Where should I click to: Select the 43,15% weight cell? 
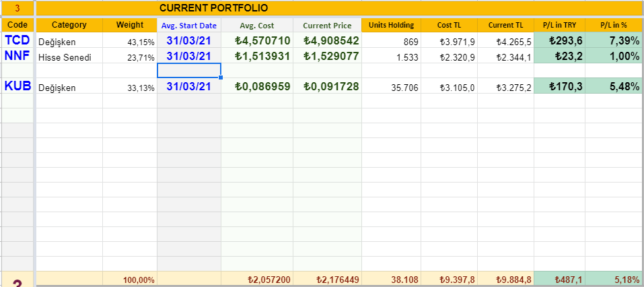pyautogui.click(x=130, y=40)
